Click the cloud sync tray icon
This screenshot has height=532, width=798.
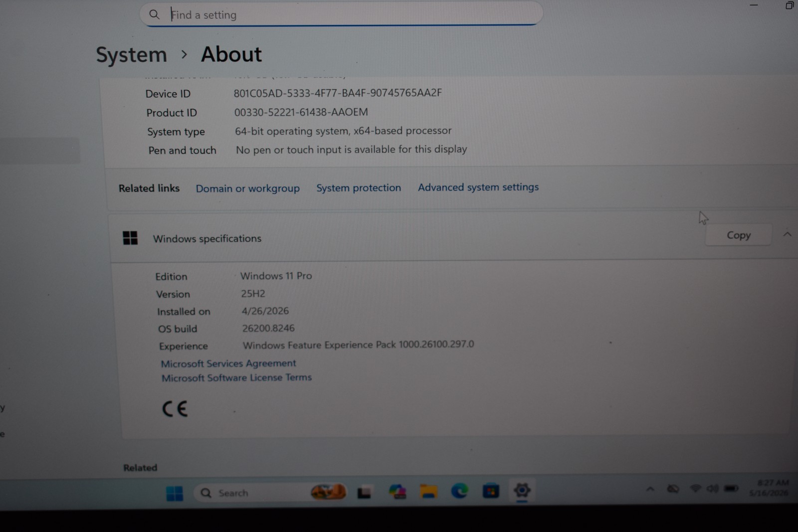[673, 489]
